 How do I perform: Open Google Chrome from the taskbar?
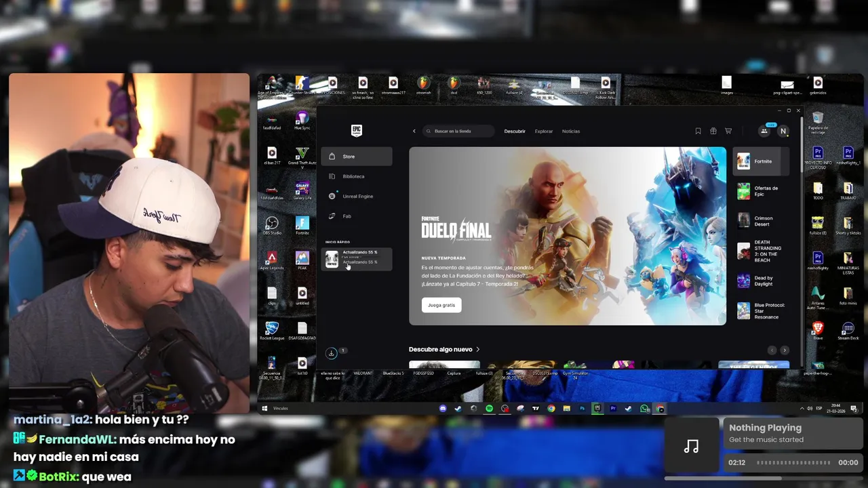551,409
